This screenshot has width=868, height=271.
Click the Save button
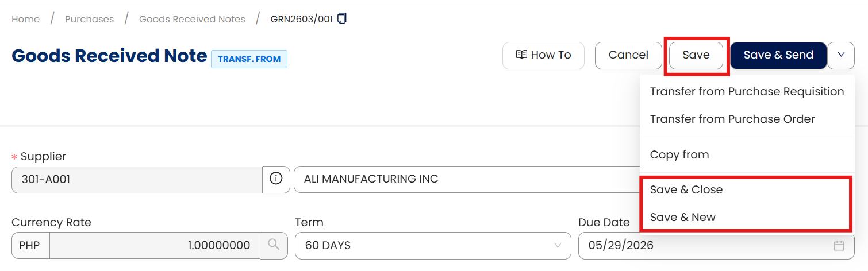(696, 55)
